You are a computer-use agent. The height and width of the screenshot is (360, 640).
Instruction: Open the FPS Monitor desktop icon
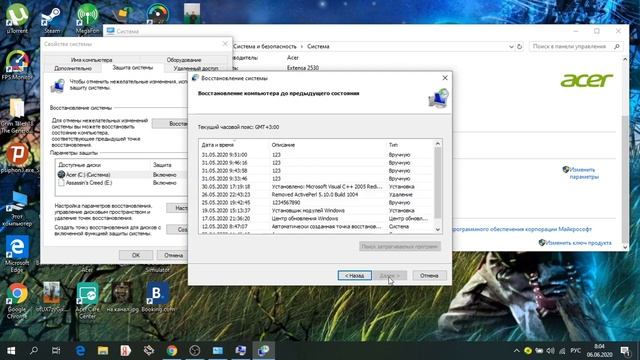tap(17, 65)
